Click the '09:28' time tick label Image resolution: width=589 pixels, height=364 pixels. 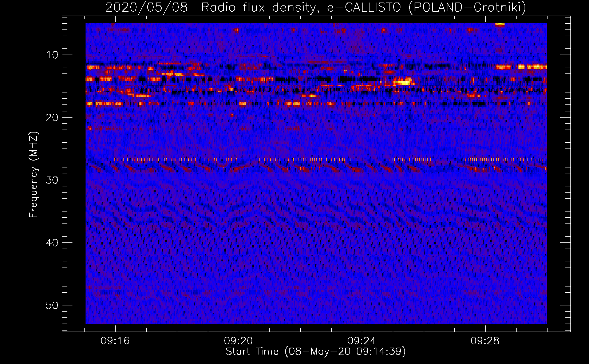coord(485,341)
